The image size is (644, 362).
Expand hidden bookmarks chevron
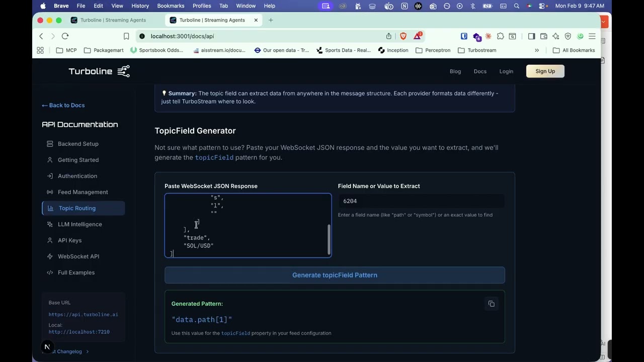point(537,50)
